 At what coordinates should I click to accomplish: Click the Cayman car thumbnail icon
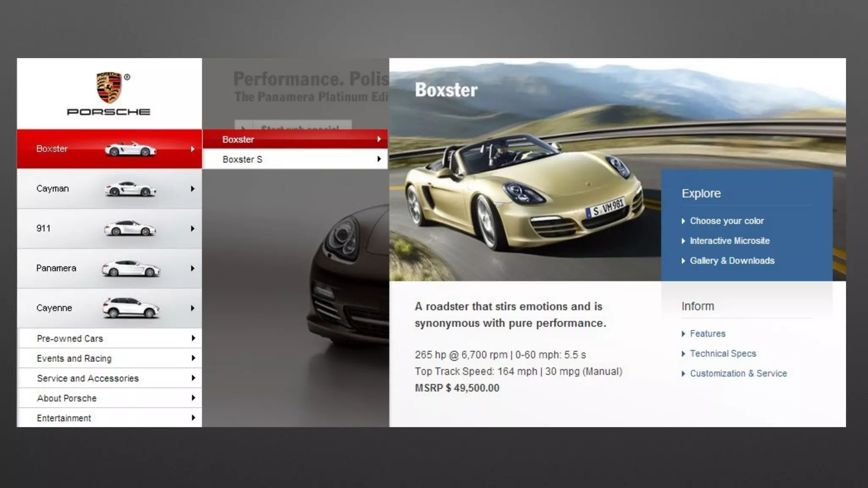(x=130, y=189)
